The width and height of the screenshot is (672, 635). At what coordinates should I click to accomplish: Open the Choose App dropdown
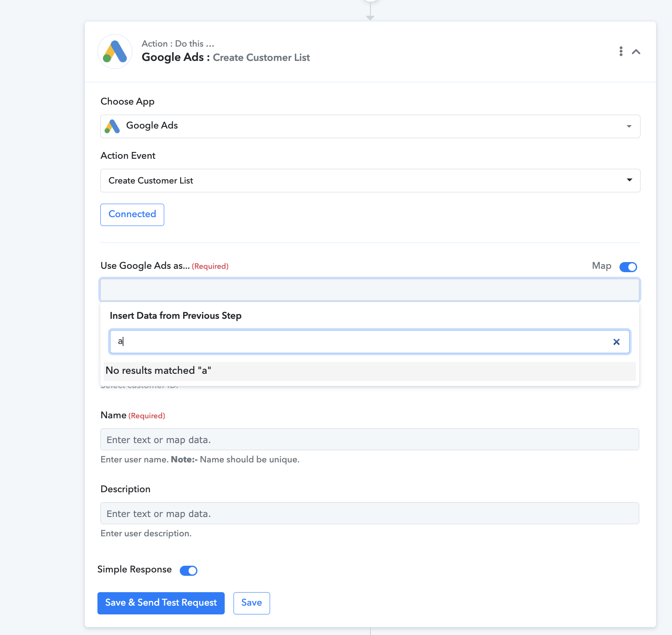(x=370, y=126)
